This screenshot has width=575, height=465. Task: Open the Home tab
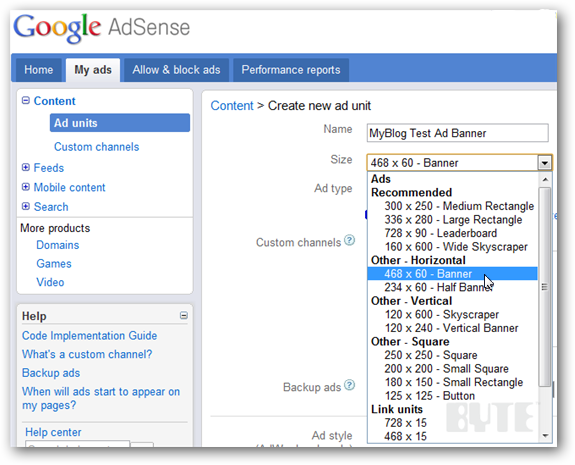(x=39, y=70)
